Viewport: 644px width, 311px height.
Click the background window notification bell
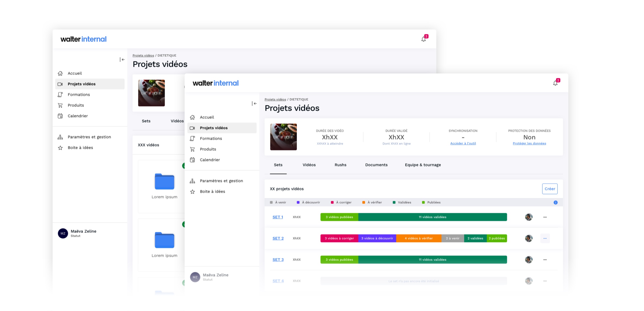[x=423, y=39]
